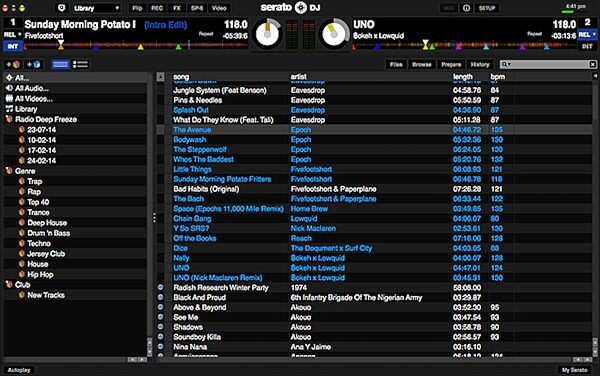
Task: Select All Audio... in sidebar
Action: [x=75, y=88]
